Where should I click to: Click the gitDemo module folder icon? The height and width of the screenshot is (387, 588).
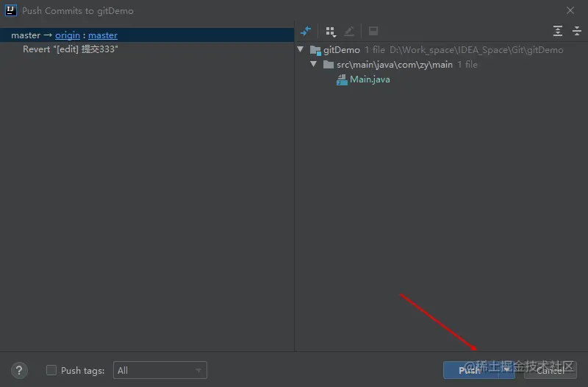coord(315,50)
